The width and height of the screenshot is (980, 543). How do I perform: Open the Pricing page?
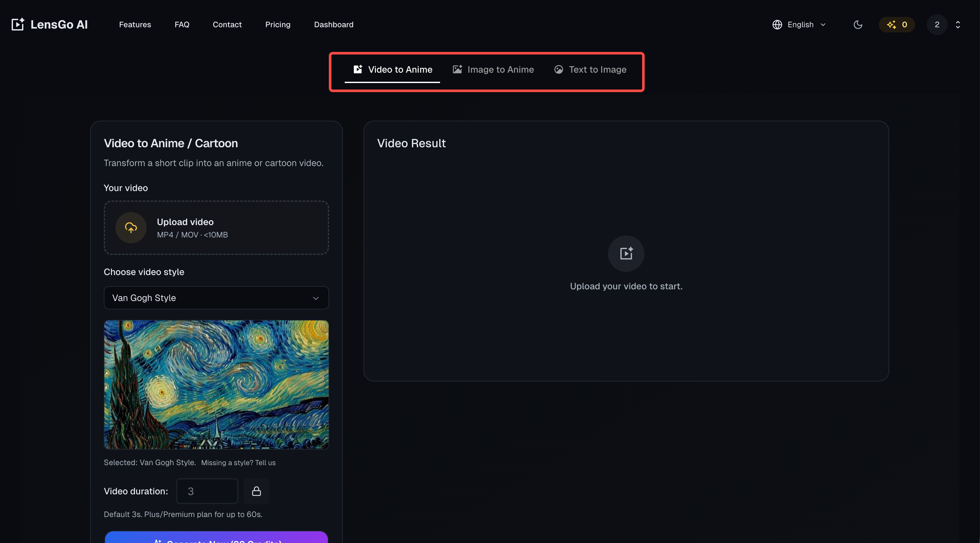(x=278, y=25)
